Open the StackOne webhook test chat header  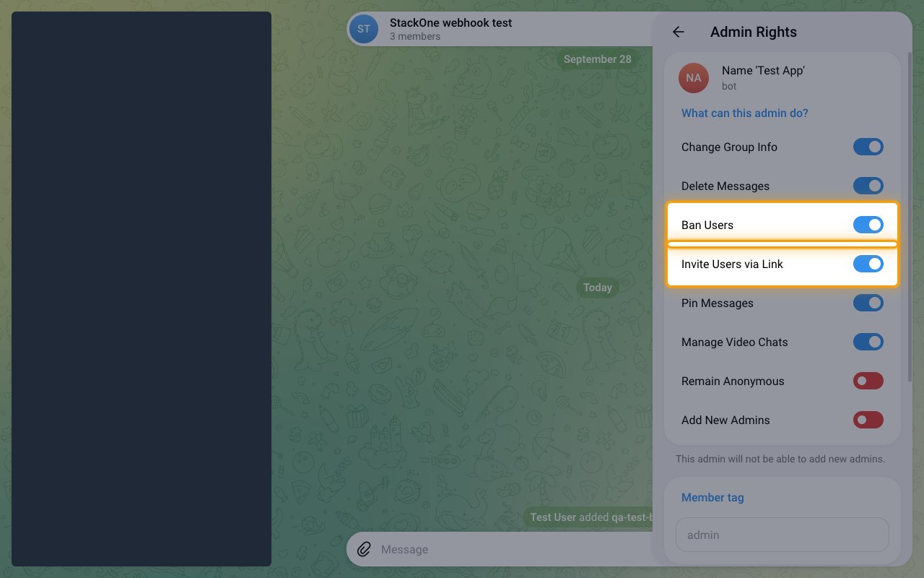tap(500, 29)
